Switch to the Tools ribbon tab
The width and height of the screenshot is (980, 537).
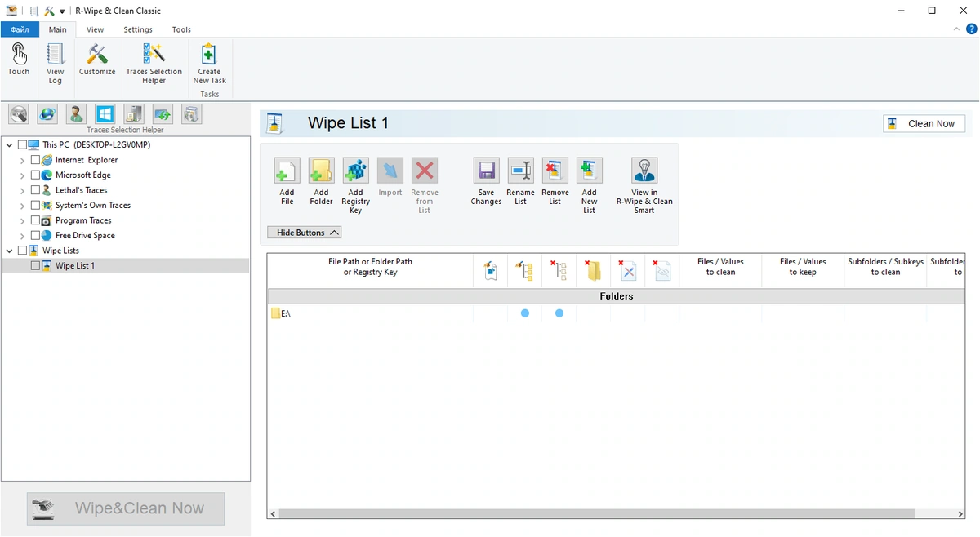pyautogui.click(x=181, y=29)
